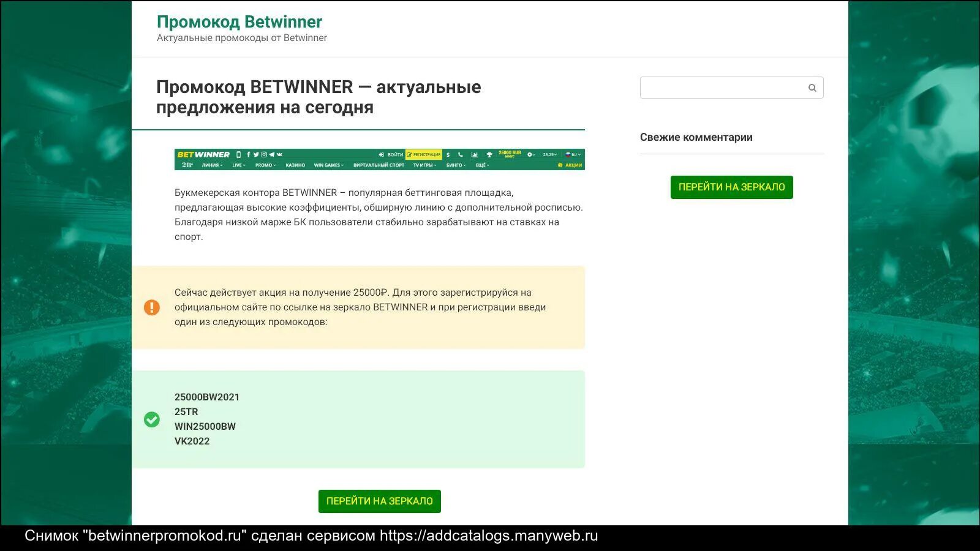Click the 25000 RUB bonus label in banner
Viewport: 980px width, 551px height.
click(510, 154)
